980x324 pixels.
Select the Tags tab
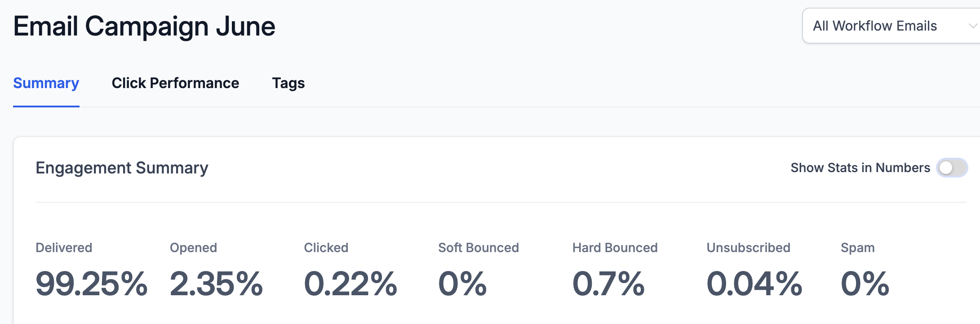click(x=288, y=83)
